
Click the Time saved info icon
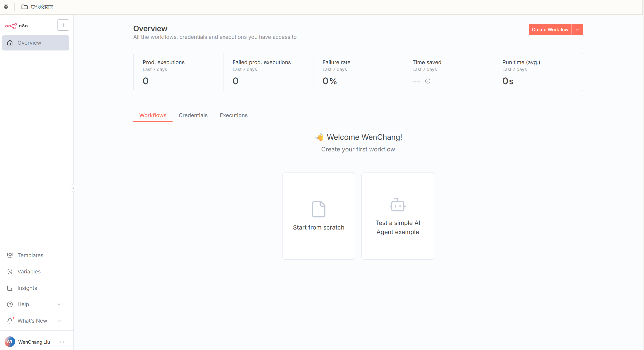click(428, 81)
